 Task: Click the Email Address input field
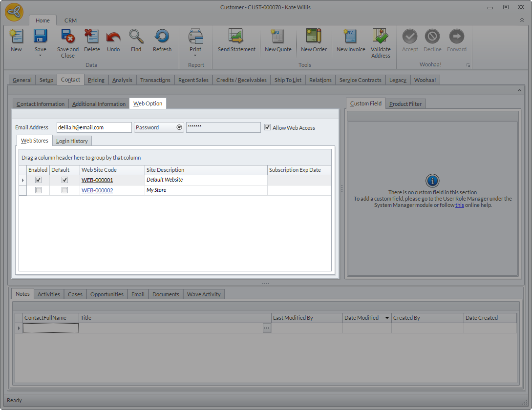pyautogui.click(x=94, y=127)
